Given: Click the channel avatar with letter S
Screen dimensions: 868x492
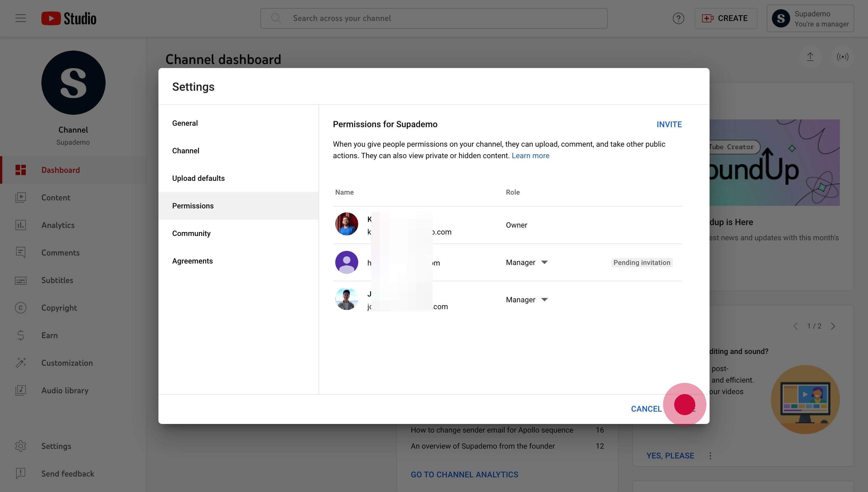Looking at the screenshot, I should click(73, 83).
